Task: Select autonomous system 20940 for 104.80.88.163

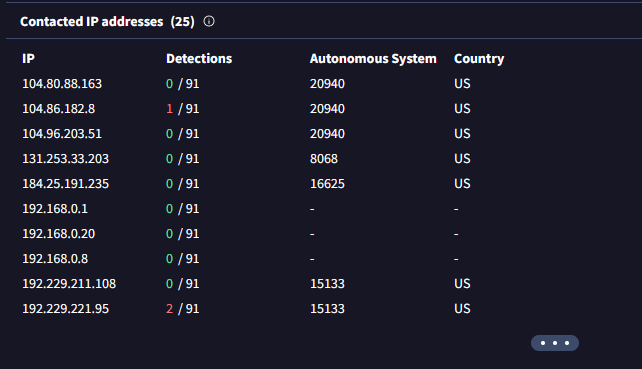Action: click(x=327, y=84)
